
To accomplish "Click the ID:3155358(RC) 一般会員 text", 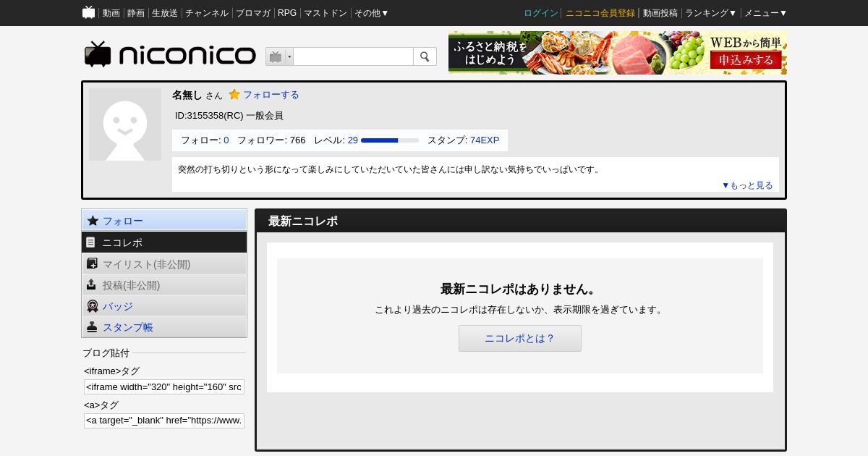I will [229, 116].
